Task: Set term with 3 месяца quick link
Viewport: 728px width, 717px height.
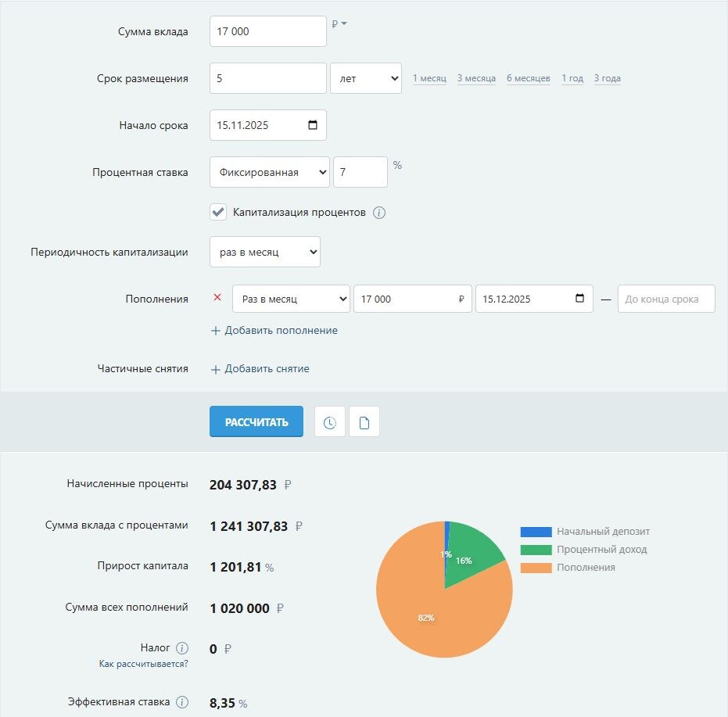Action: click(476, 78)
